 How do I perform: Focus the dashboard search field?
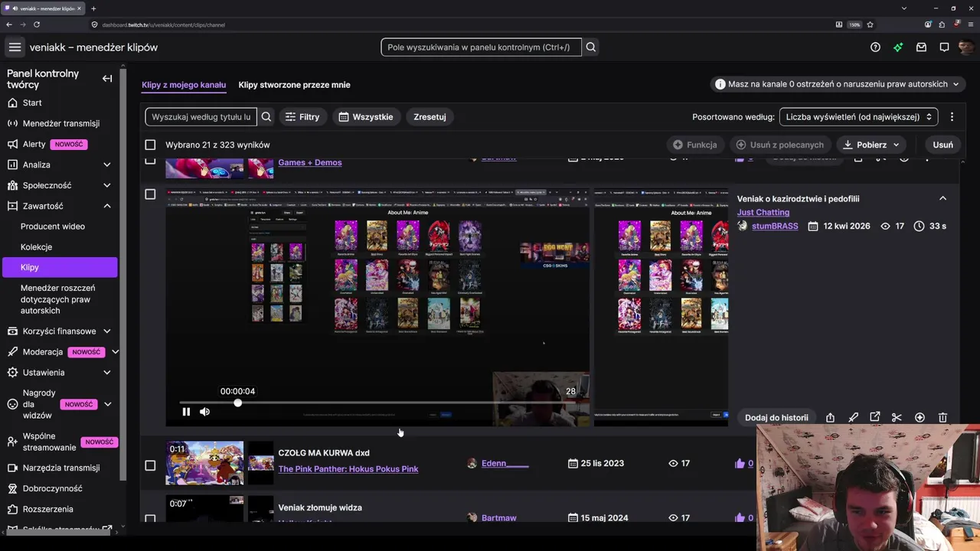(481, 47)
